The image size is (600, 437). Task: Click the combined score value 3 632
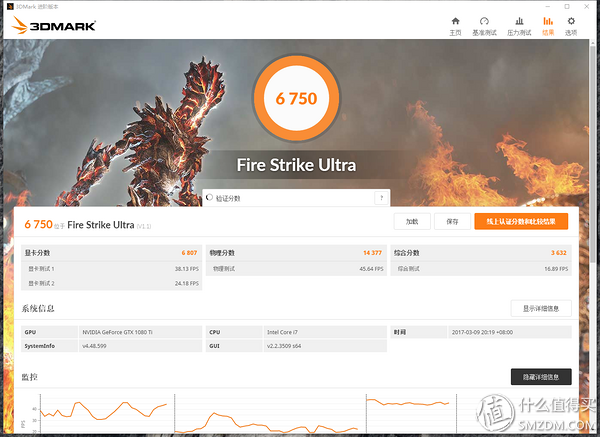[559, 253]
